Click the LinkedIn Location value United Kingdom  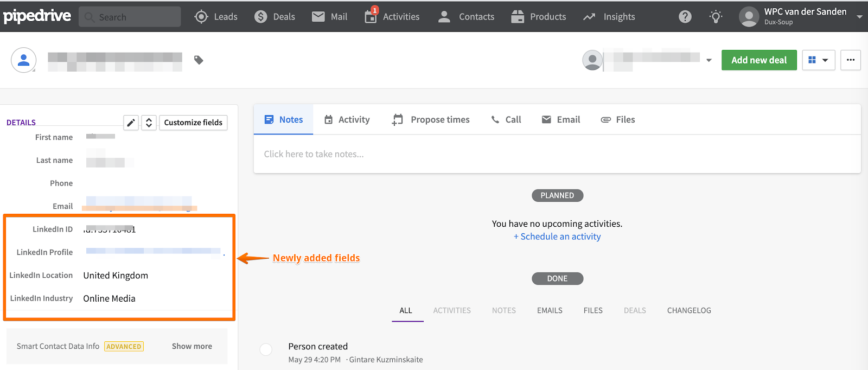[x=116, y=276]
